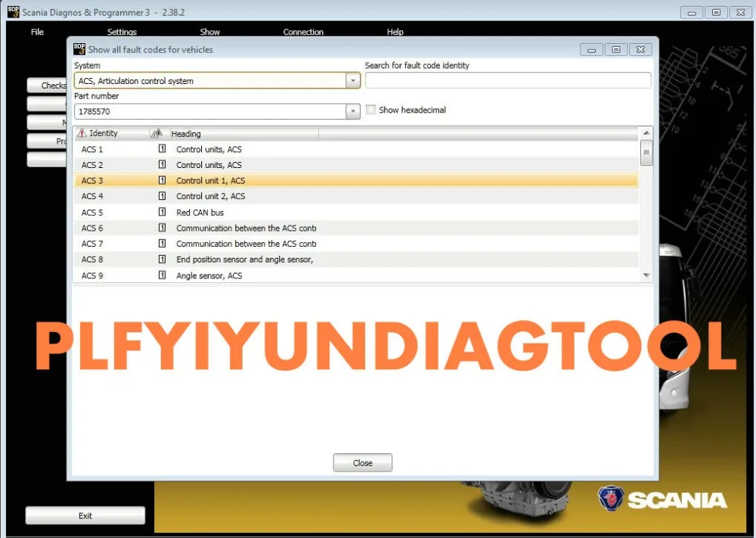This screenshot has height=538, width=756.
Task: Click the document icon in ACS 1 row
Action: pos(162,148)
